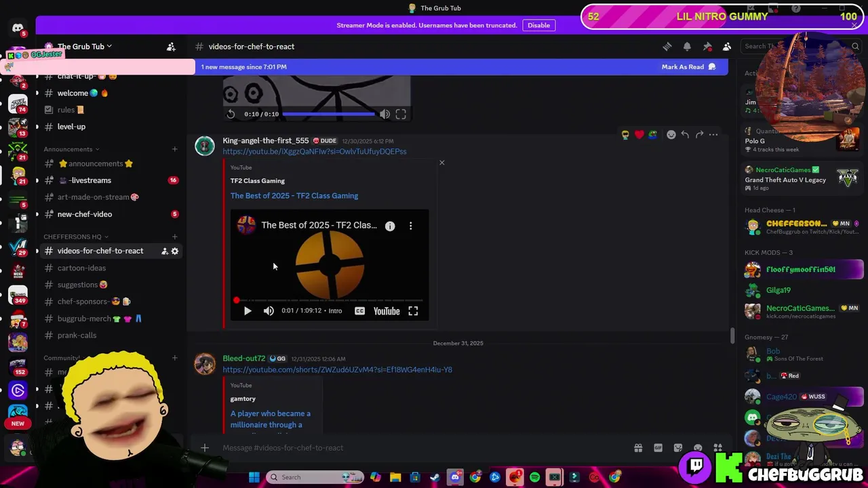
Task: Add channel to CHEFFERSONS HQ plus icon
Action: pos(174,237)
